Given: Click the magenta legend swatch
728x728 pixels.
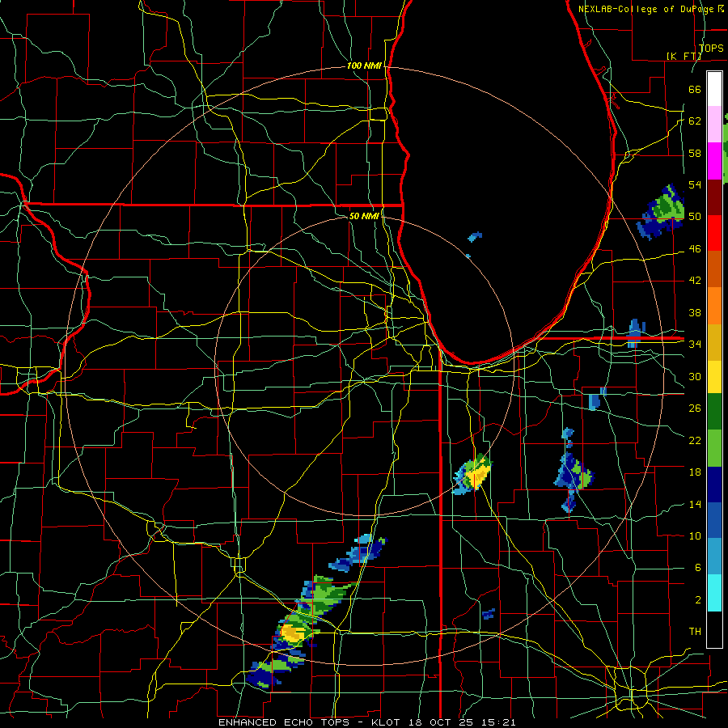Looking at the screenshot, I should (714, 161).
